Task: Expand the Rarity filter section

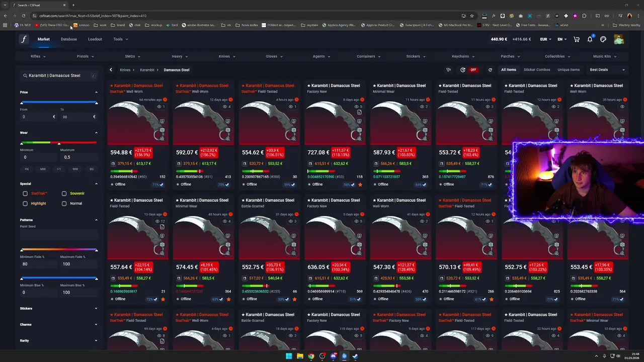Action: coord(59,341)
